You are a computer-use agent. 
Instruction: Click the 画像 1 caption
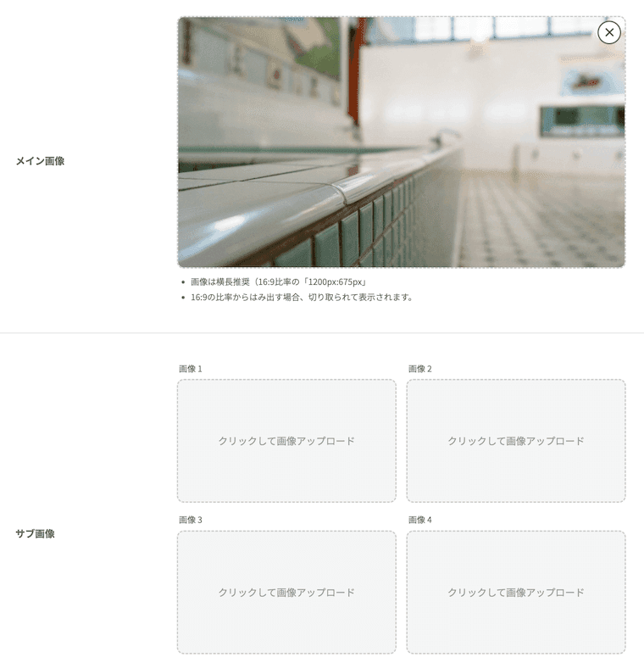191,369
